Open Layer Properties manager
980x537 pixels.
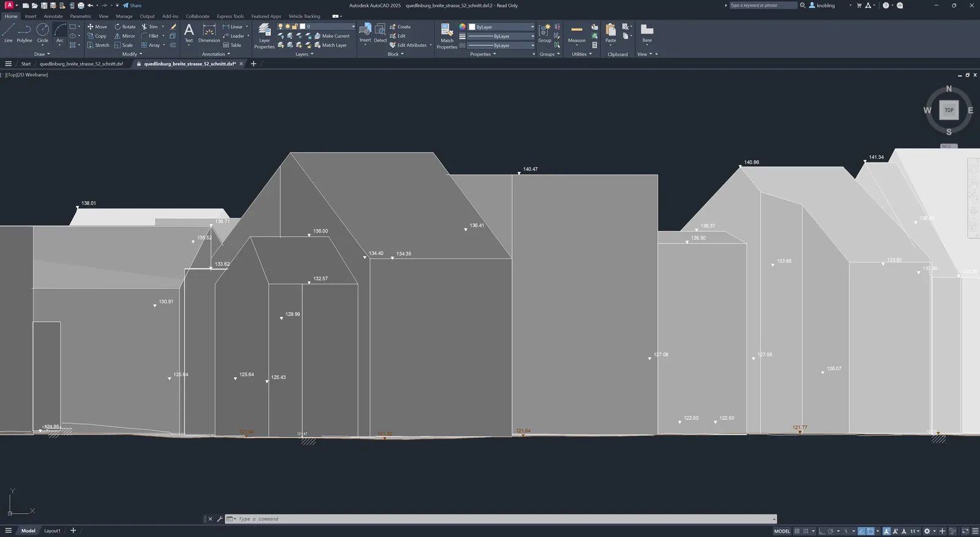pos(265,36)
